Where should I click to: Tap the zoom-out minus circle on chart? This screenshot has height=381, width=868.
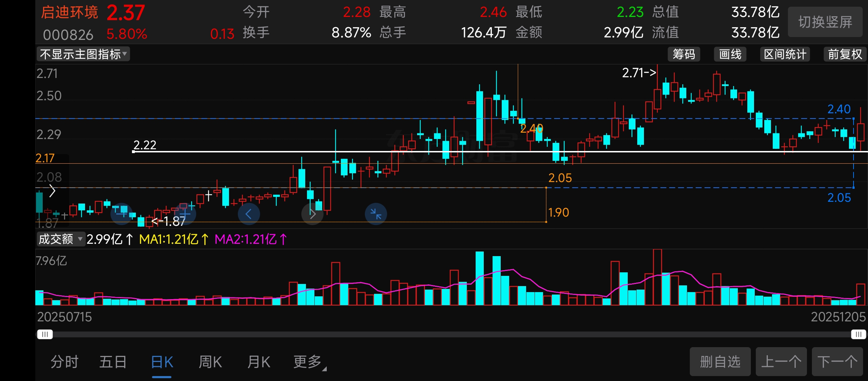[x=122, y=214]
